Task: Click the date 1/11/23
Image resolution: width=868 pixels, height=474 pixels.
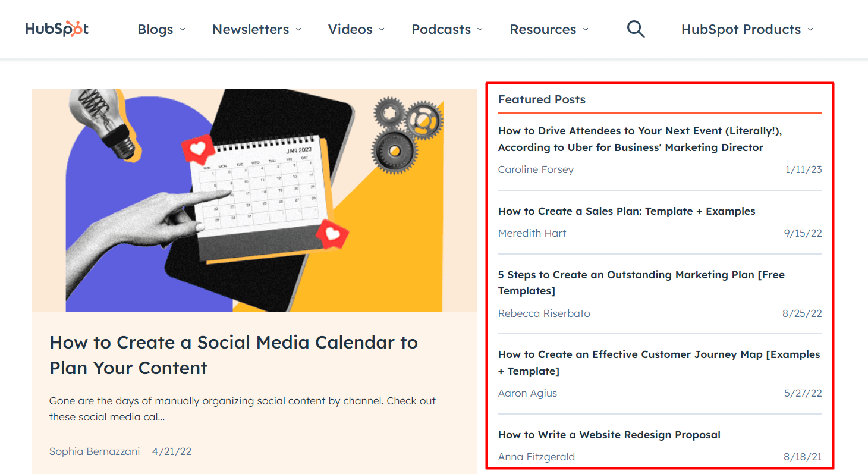Action: coord(803,169)
